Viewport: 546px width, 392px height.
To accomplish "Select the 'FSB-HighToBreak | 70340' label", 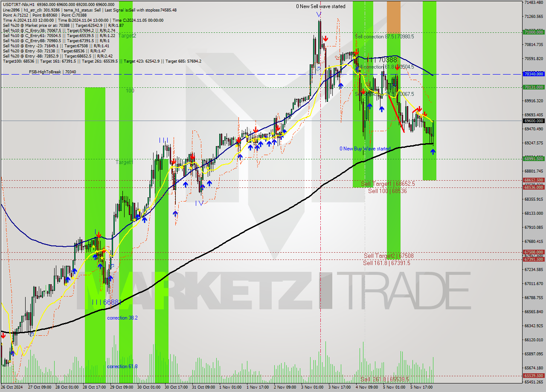I will click(52, 72).
